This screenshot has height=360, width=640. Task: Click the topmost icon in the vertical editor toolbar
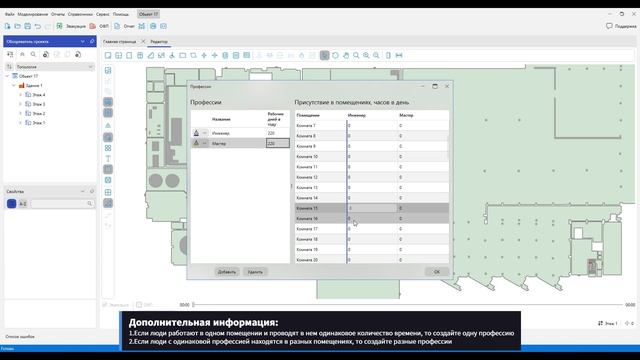(108, 70)
